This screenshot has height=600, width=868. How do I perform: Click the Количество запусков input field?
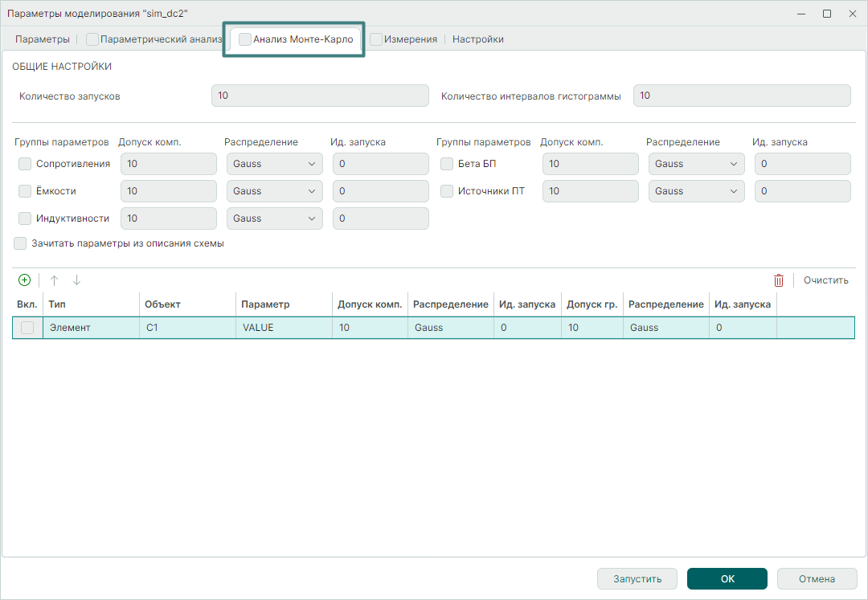(x=320, y=96)
